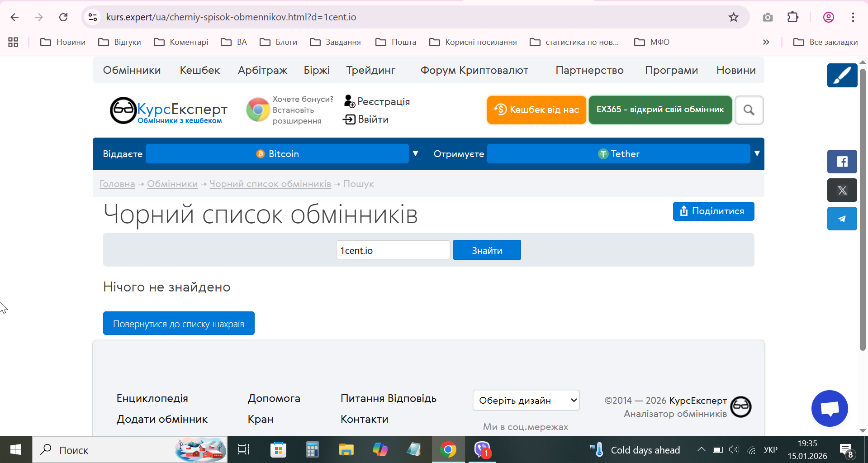Screen dimensions: 868x463
Task: Click the blue brush edit icon
Action: tap(842, 75)
